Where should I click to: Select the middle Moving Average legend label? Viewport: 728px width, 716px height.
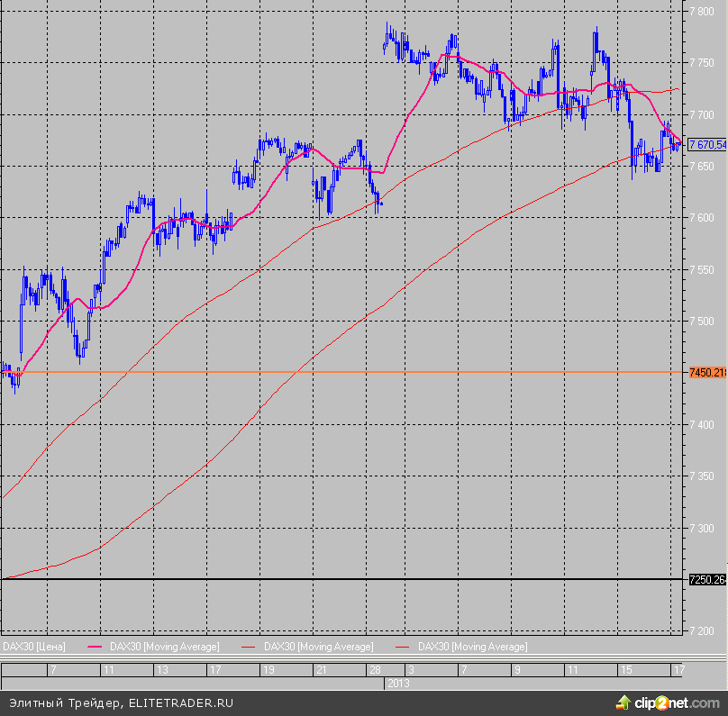(318, 647)
